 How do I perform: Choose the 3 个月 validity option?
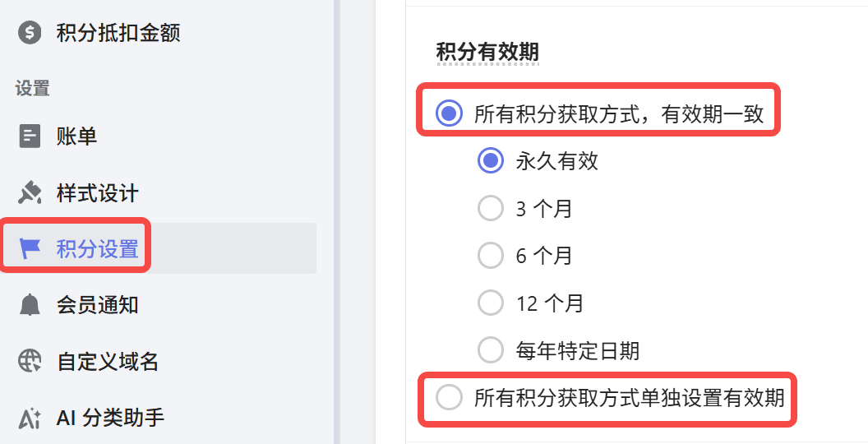(491, 209)
